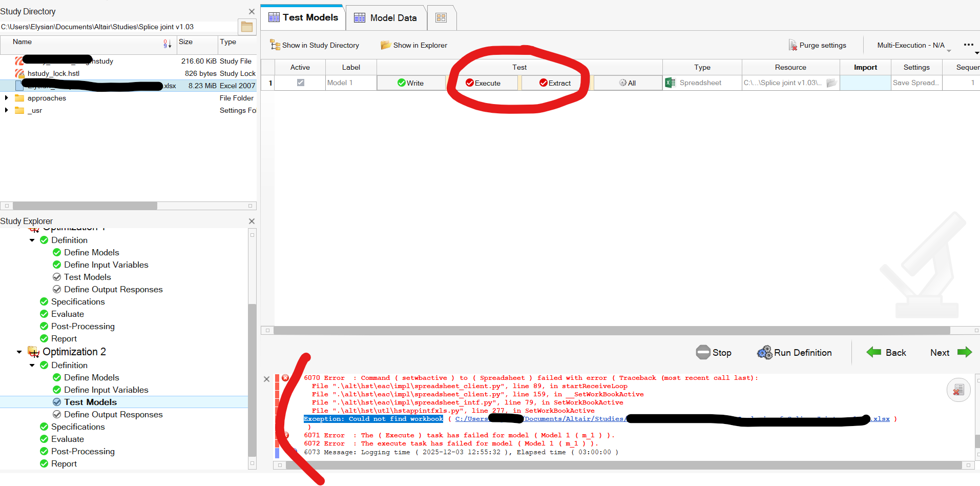Viewport: 980px width, 486px height.
Task: Close the Study Explorer panel
Action: coord(252,221)
